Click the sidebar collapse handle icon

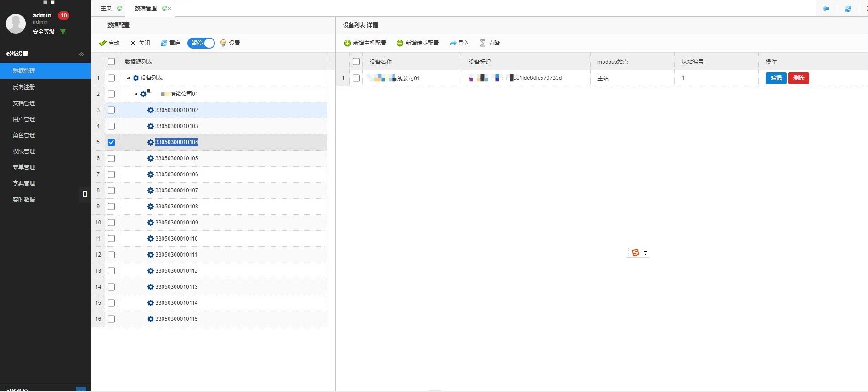(85, 194)
